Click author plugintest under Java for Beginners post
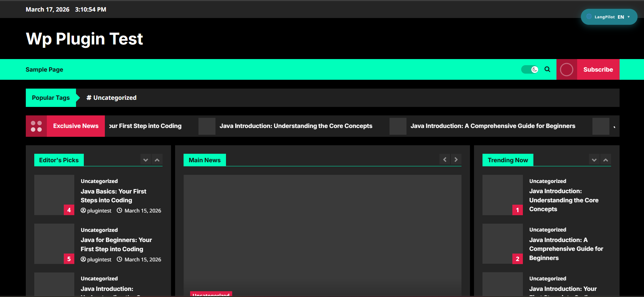The width and height of the screenshot is (644, 297). click(99, 260)
